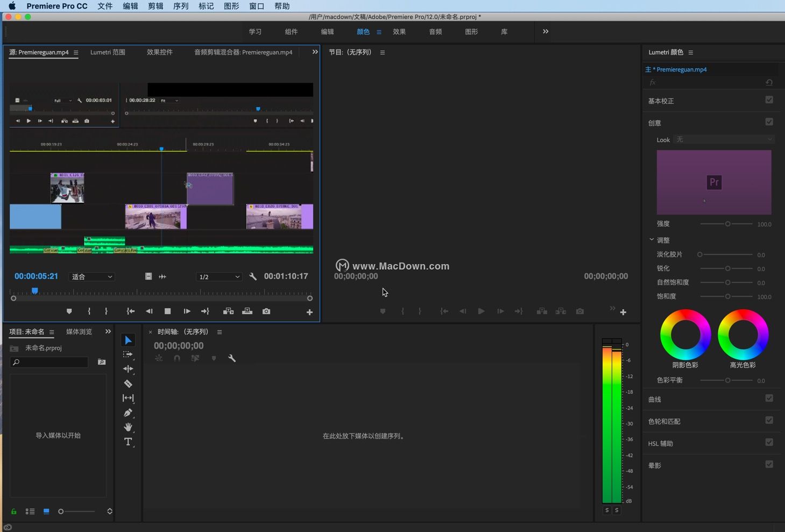Solo left audio channel meter button
The image size is (785, 532).
(x=607, y=510)
